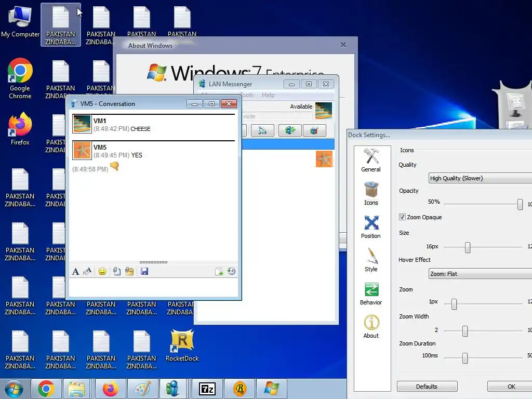Click the Defaults button in Dock Settings
The width and height of the screenshot is (532, 399).
coord(427,387)
